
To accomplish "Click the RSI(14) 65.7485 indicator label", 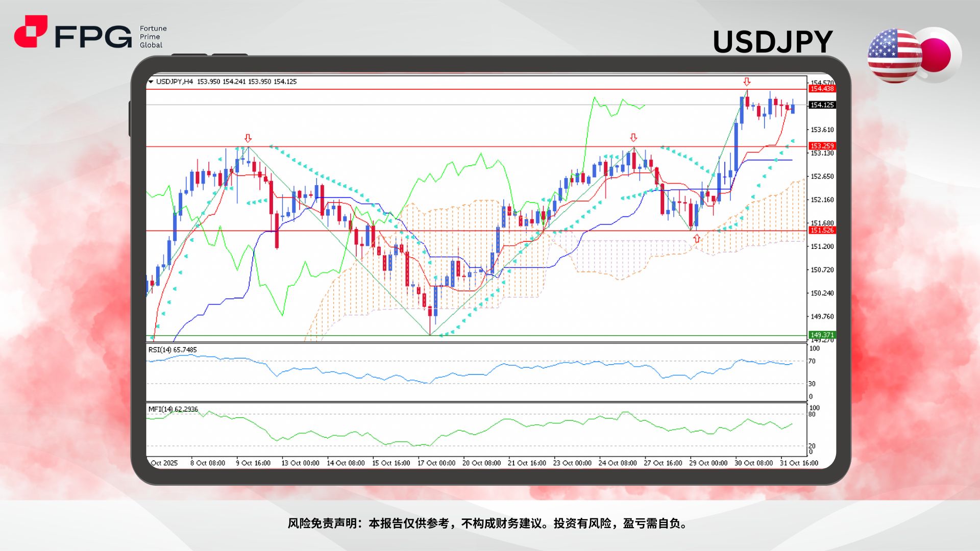I will (x=173, y=350).
